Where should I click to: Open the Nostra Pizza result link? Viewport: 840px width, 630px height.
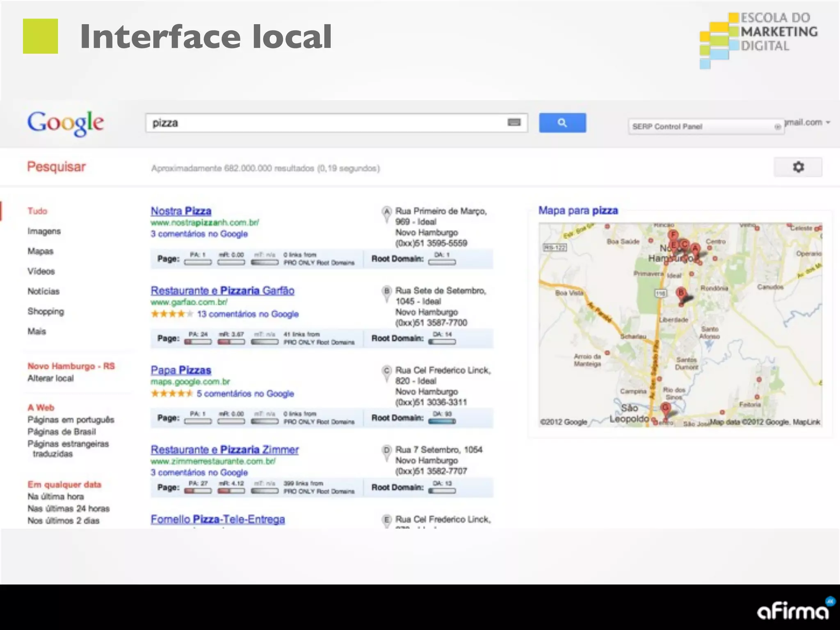coord(181,211)
